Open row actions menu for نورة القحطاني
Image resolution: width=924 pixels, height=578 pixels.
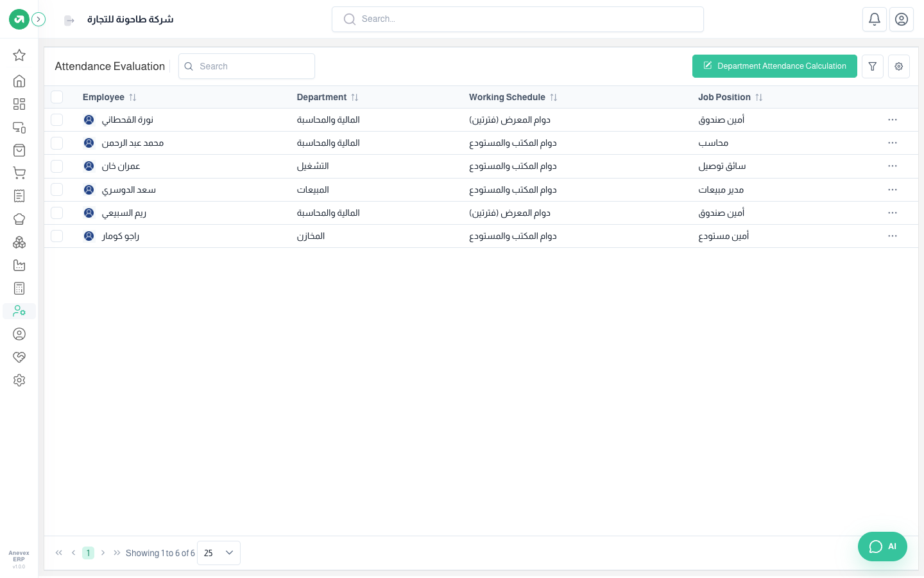(x=893, y=120)
